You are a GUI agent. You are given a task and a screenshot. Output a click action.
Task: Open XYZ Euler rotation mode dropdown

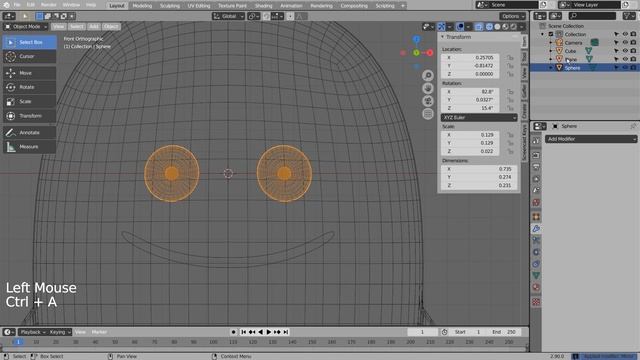click(479, 118)
